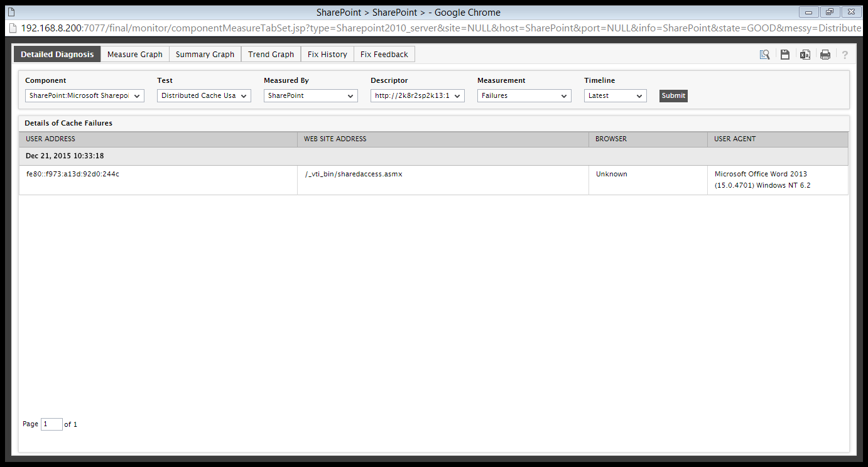Click the Details of Cache Failures heading
The width and height of the screenshot is (868, 467).
coord(68,123)
